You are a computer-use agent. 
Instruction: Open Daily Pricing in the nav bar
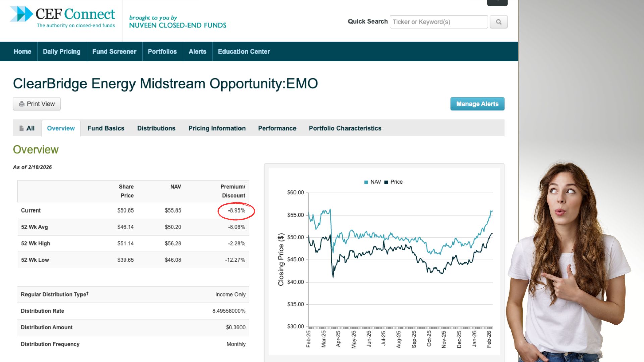[x=62, y=52]
